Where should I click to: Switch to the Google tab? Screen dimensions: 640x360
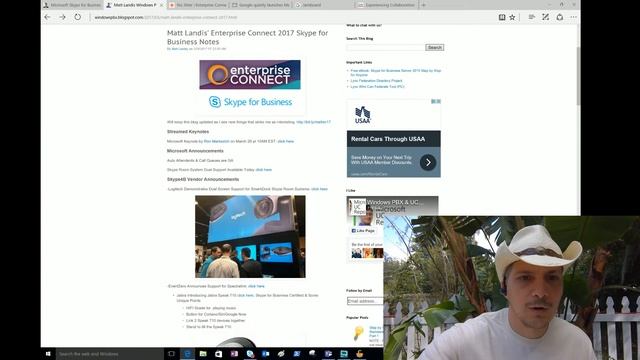coord(260,5)
